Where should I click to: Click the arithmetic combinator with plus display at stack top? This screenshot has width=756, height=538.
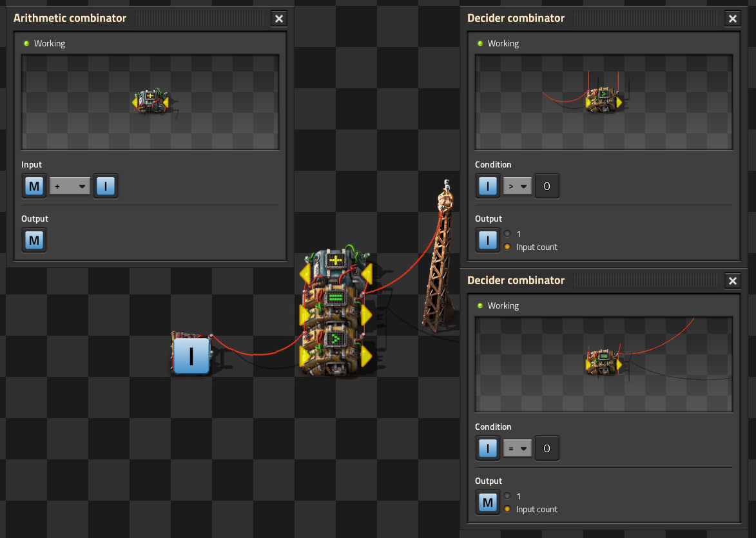pyautogui.click(x=335, y=265)
